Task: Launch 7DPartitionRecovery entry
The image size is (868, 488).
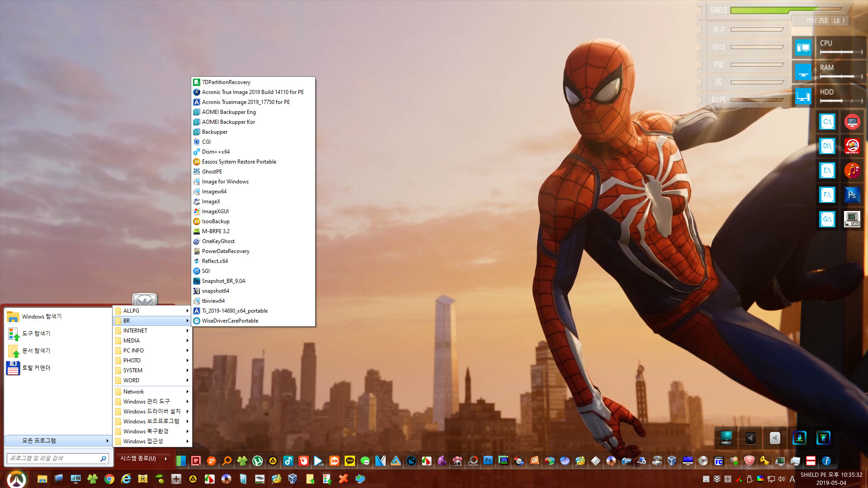Action: (x=253, y=82)
